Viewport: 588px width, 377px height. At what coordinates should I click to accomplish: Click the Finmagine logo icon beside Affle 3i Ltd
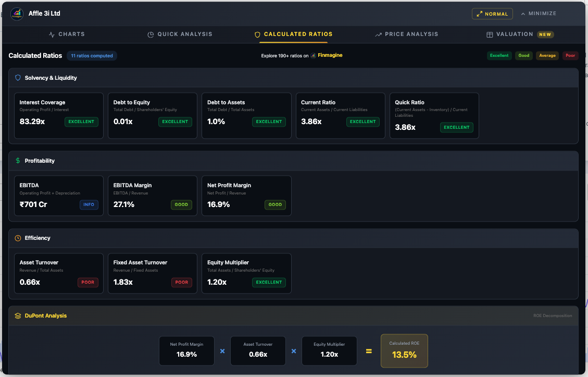click(17, 14)
